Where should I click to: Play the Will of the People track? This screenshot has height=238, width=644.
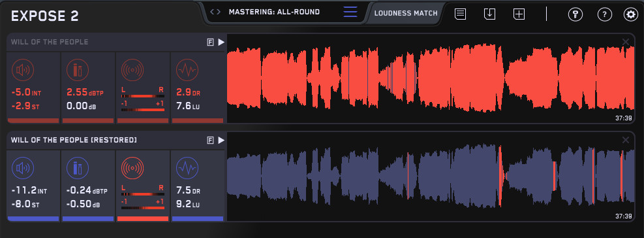coord(221,42)
